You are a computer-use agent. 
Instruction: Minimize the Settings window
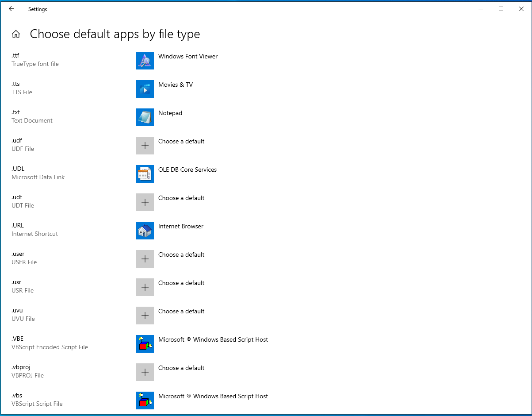point(481,9)
